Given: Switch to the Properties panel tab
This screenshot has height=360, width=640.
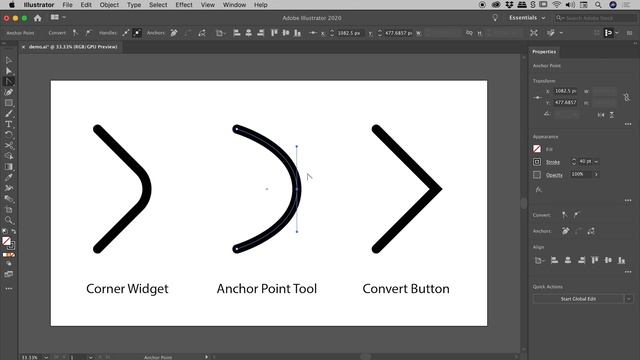Looking at the screenshot, I should tap(544, 52).
